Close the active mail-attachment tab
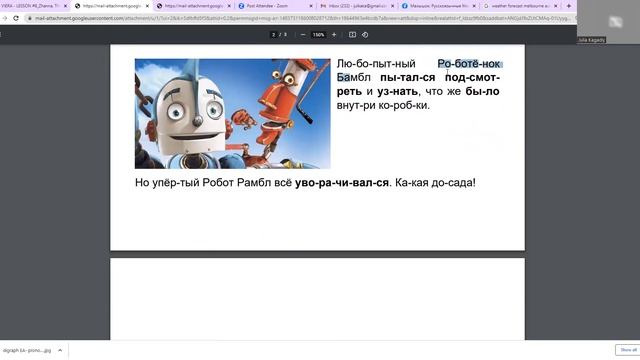 147,6
